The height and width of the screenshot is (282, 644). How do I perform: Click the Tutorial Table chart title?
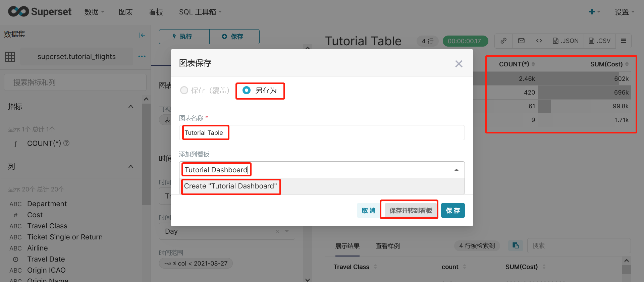point(363,41)
